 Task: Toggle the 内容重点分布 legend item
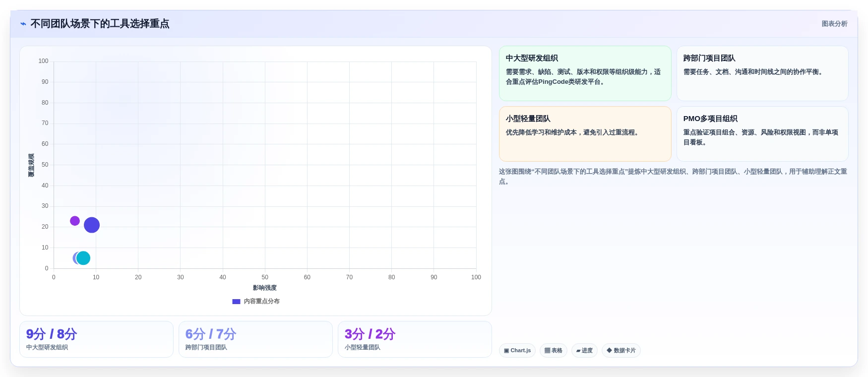256,301
